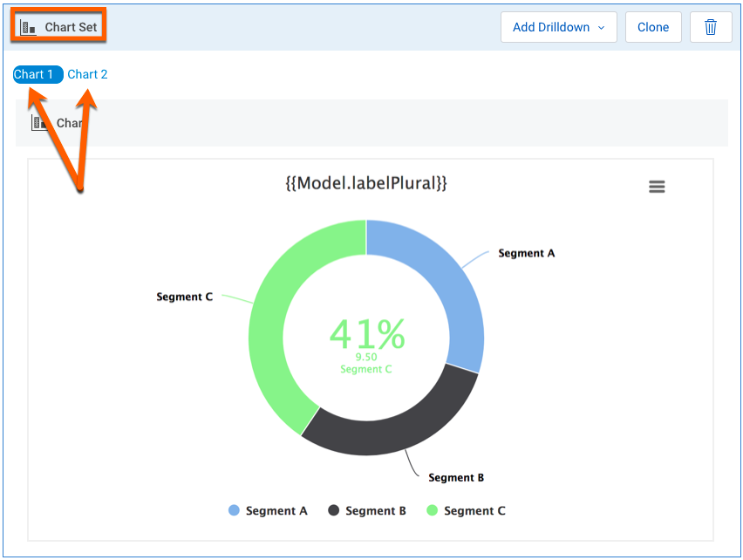Toggle Segment B text in the bottom legend
Screen dimensions: 743x560
(x=375, y=510)
